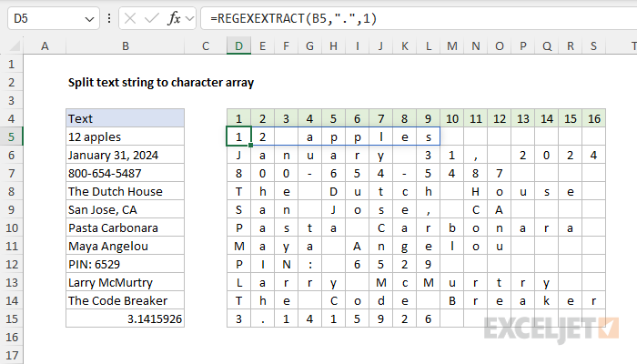This screenshot has width=637, height=364.
Task: Select column C header
Action: tap(206, 45)
